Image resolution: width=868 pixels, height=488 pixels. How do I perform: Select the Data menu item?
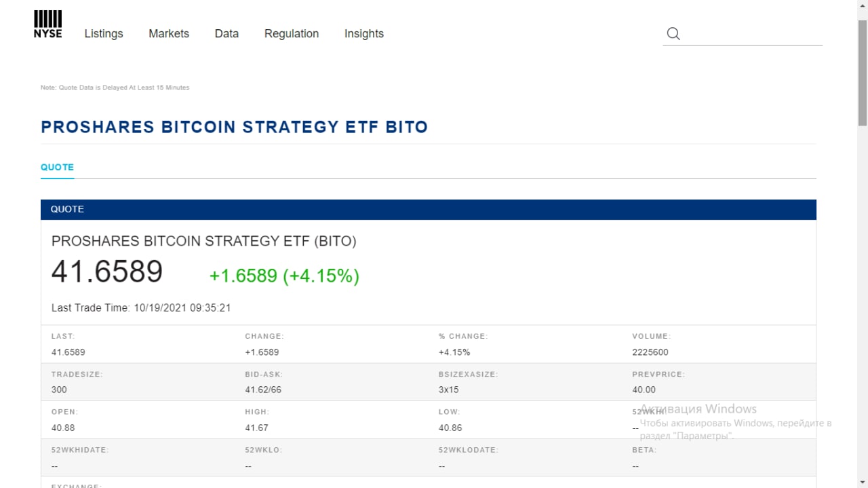coord(226,34)
